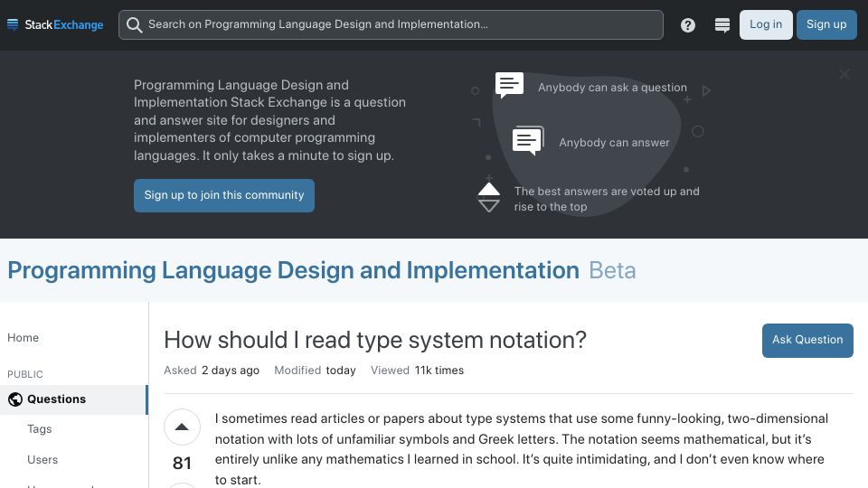Click the search magnifier icon
Screen dimensions: 868x488
click(134, 25)
